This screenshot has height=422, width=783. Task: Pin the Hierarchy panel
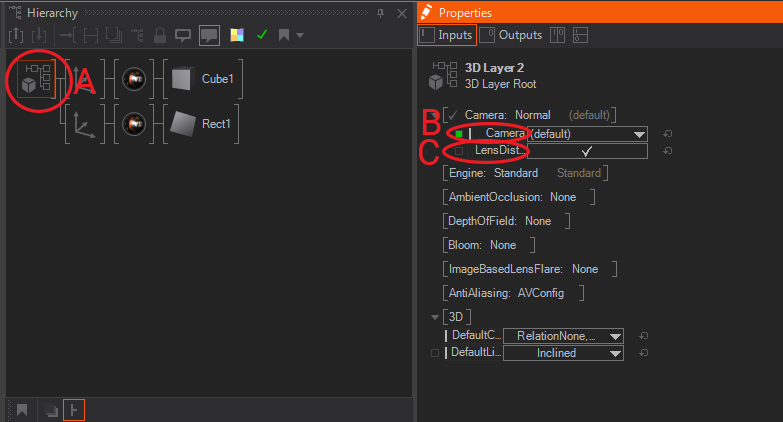[379, 13]
